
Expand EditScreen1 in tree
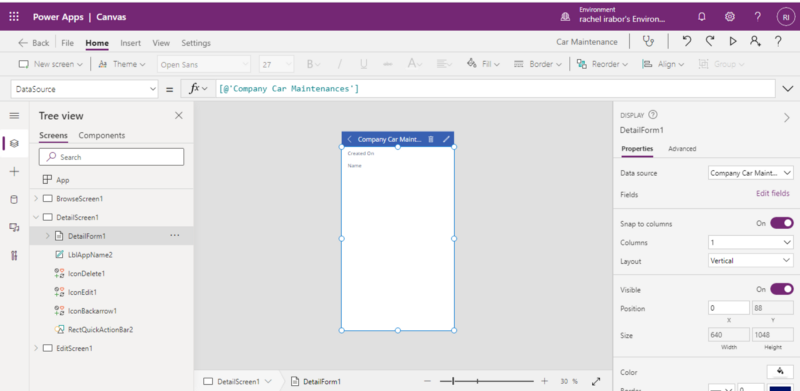point(36,348)
